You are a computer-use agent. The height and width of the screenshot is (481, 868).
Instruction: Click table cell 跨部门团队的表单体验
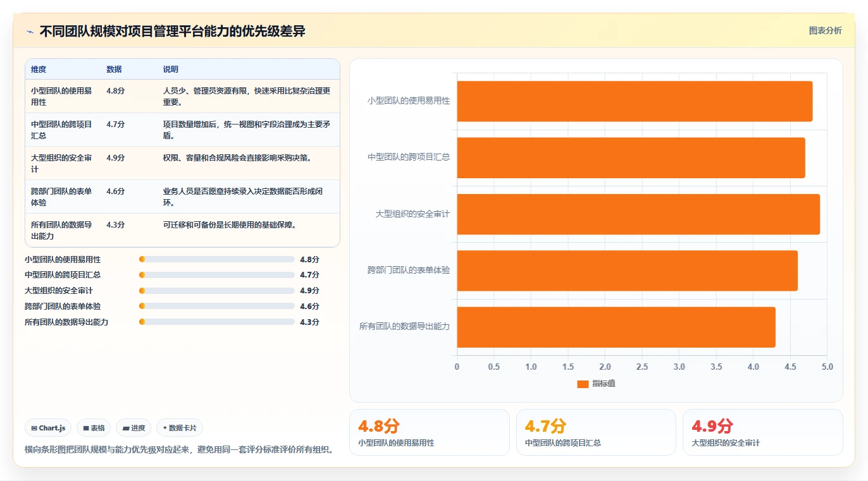coord(62,197)
